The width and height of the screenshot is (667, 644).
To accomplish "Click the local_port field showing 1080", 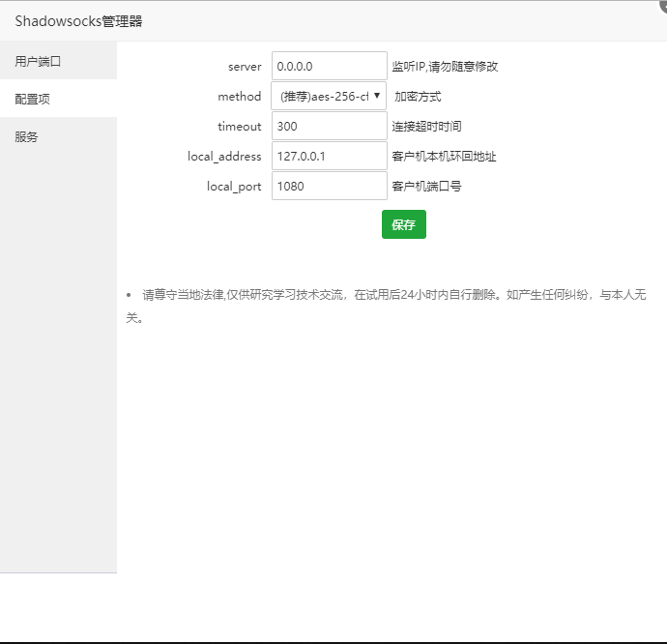I will click(x=330, y=186).
